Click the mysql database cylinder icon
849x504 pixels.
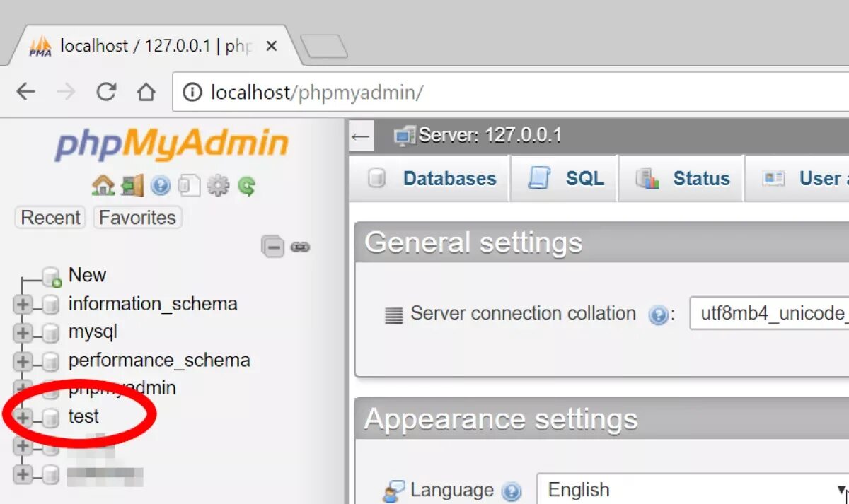50,333
